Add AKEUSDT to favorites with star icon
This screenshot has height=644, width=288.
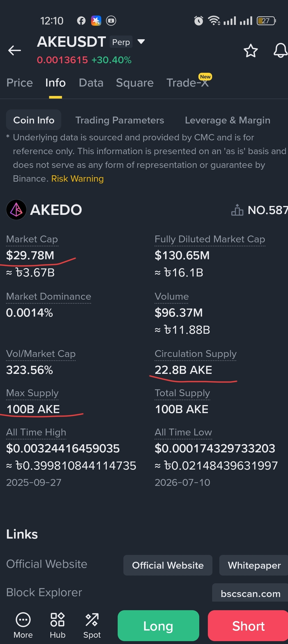pos(250,51)
